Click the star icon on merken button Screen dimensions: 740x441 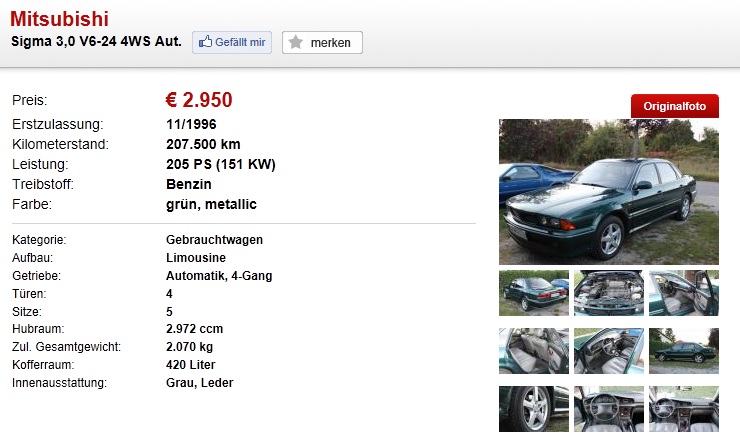295,42
